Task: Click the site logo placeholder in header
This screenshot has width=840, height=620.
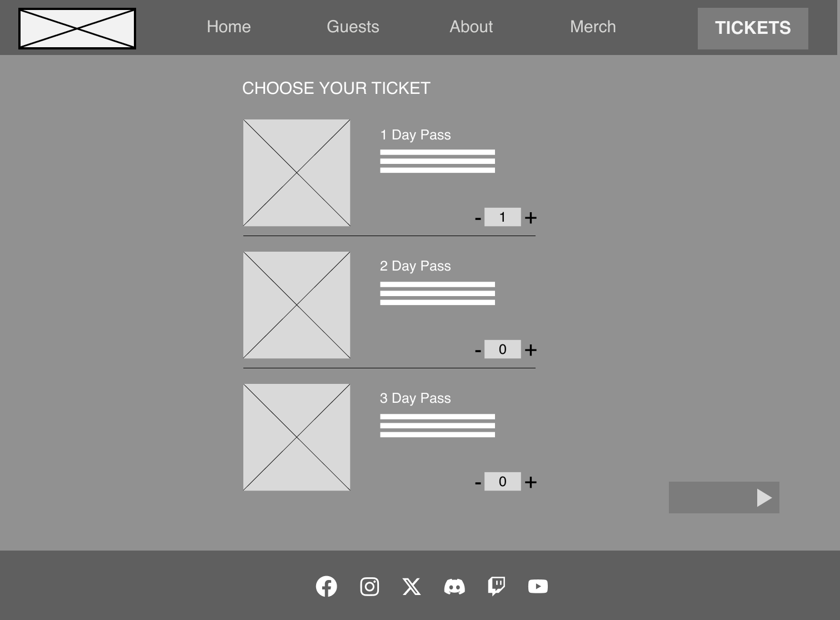Action: click(77, 28)
